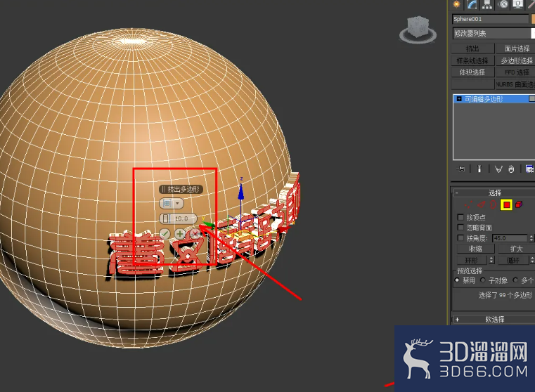Click the 按角度 45.0 value field
The image size is (535, 392).
[x=510, y=238]
